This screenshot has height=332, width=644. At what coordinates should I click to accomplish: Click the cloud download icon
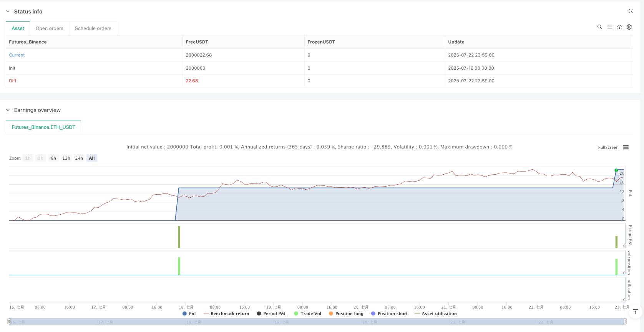pos(619,27)
